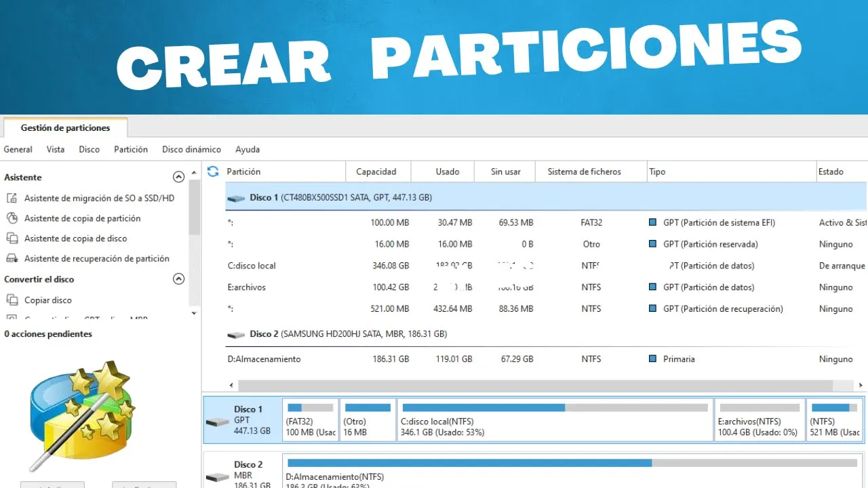The image size is (868, 488).
Task: Sort by Partición column header
Action: point(284,171)
